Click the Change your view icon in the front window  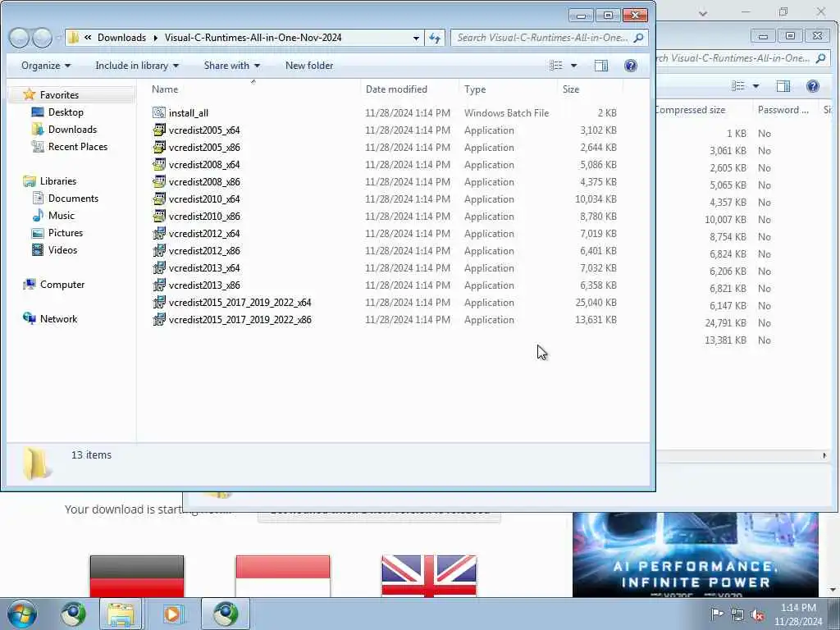point(556,66)
